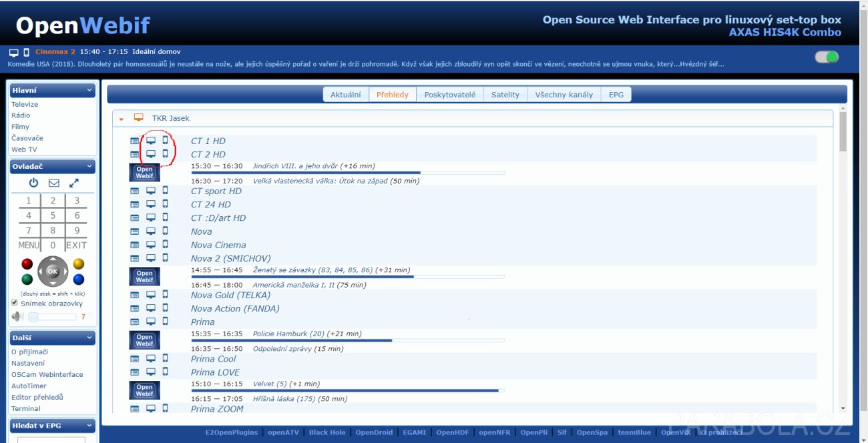
Task: Open the Poskytovatelé tab
Action: pos(450,95)
